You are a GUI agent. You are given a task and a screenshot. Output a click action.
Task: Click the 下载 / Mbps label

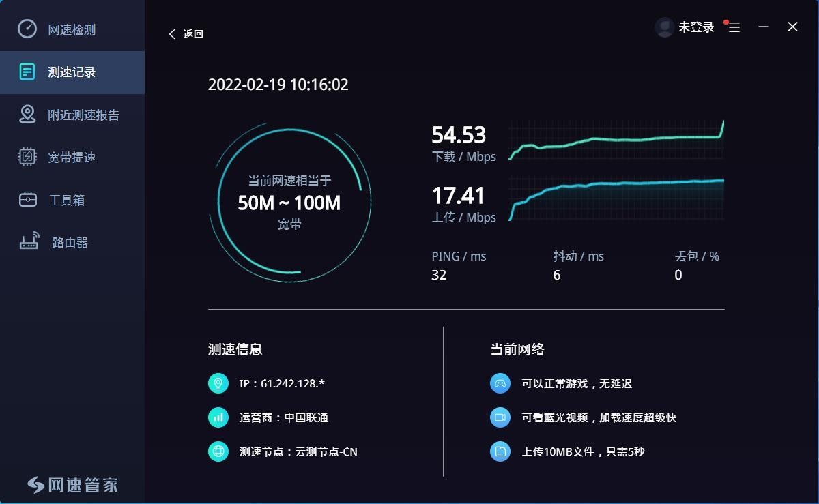coord(463,157)
